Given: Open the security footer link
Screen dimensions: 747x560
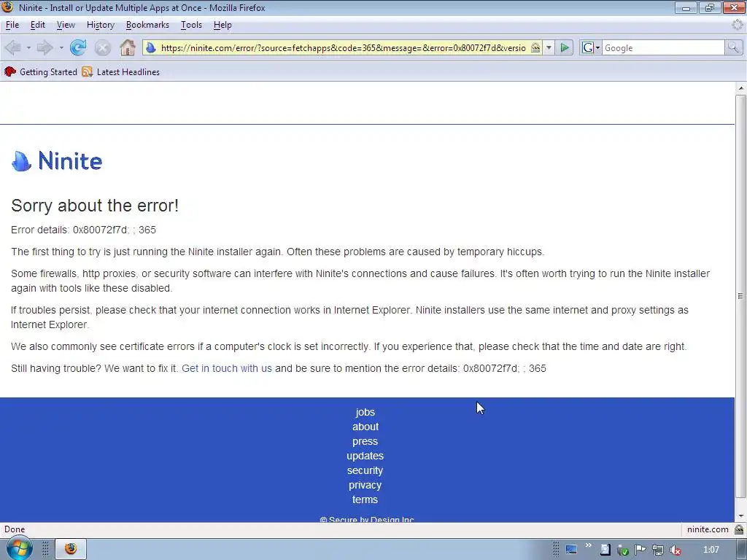Looking at the screenshot, I should click(365, 470).
